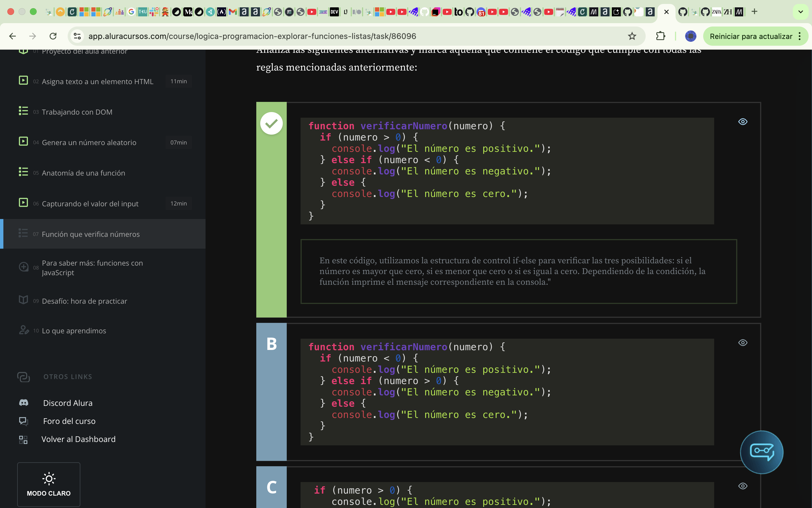Screen dimensions: 812x508
Task: Select answer option B
Action: tap(272, 392)
